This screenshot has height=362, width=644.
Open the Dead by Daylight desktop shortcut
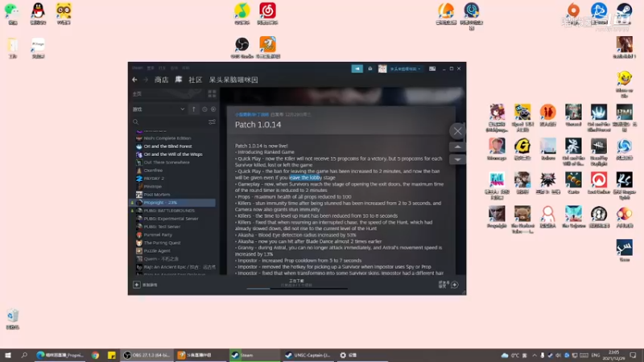point(599,152)
